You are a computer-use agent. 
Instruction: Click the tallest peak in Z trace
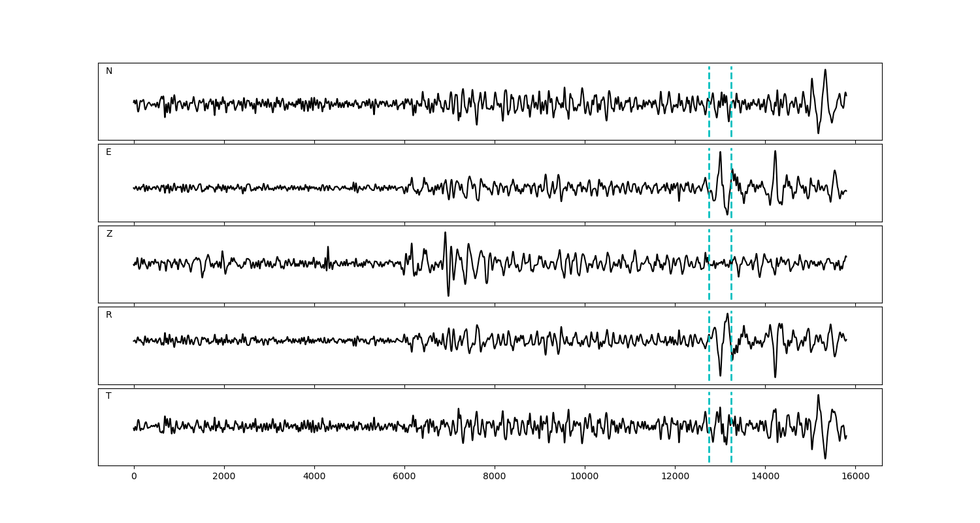coord(445,233)
